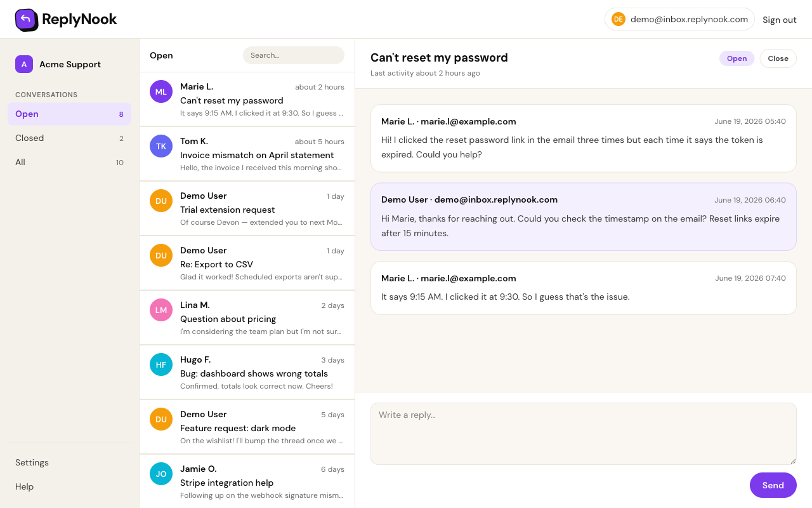
Task: Click the sender name Lina M.
Action: 195,305
